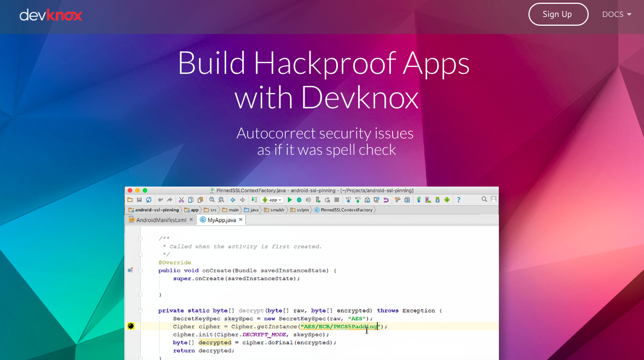This screenshot has width=644, height=360.
Task: Click the VCS Update Project icon
Action: pos(348,200)
